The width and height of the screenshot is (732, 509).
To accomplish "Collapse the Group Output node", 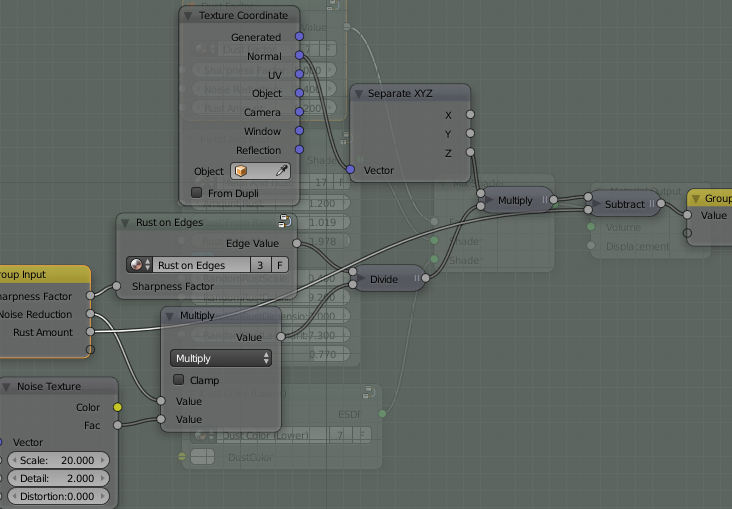I will [x=696, y=199].
